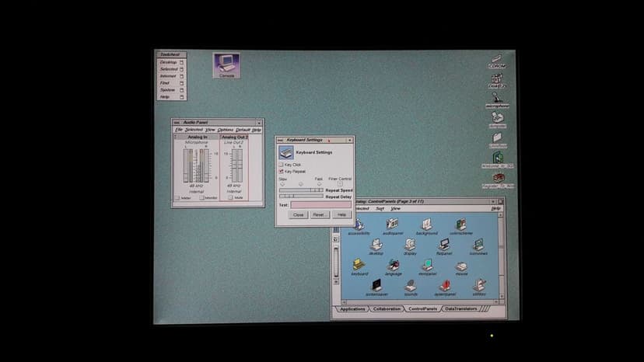Open the utilities control panel icon
The image size is (644, 362).
(x=479, y=287)
